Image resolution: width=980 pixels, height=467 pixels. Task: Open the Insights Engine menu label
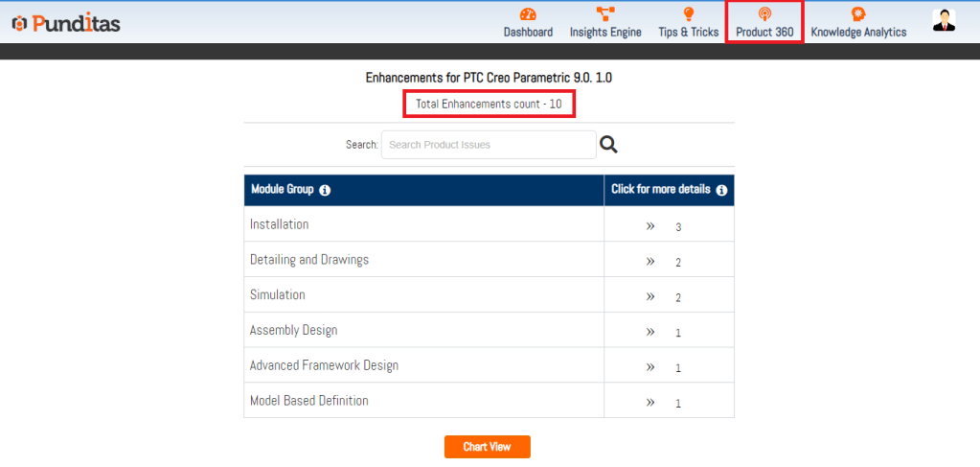605,32
